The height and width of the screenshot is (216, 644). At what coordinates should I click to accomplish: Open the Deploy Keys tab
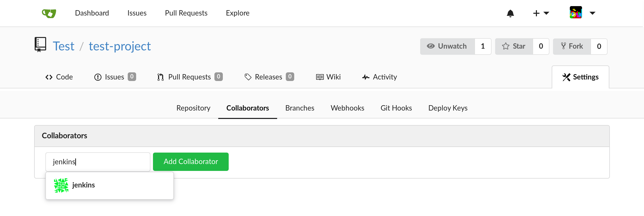pos(448,108)
